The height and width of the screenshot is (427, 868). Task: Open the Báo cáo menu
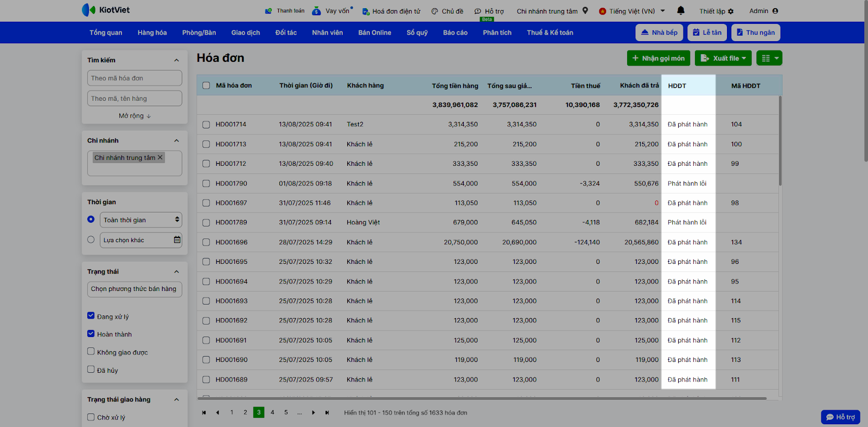pyautogui.click(x=455, y=33)
